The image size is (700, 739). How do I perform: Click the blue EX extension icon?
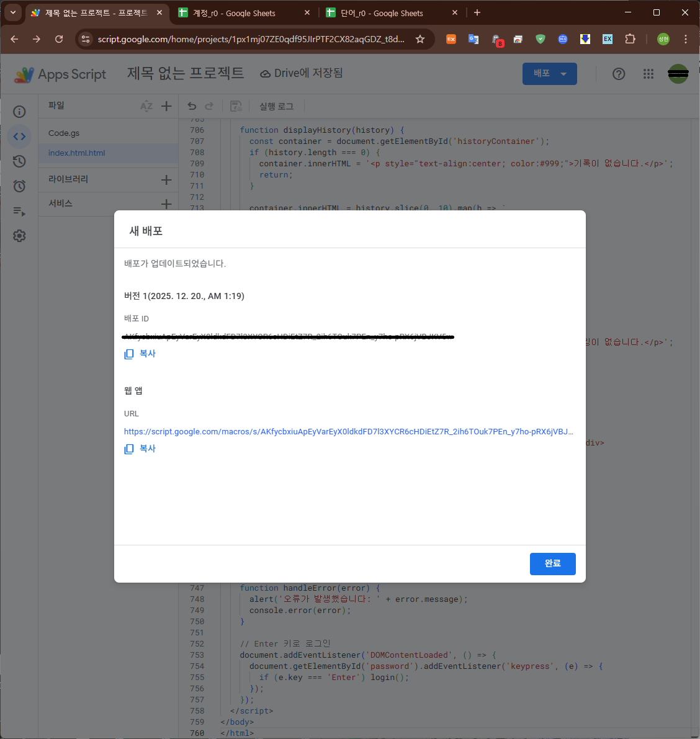click(x=608, y=39)
